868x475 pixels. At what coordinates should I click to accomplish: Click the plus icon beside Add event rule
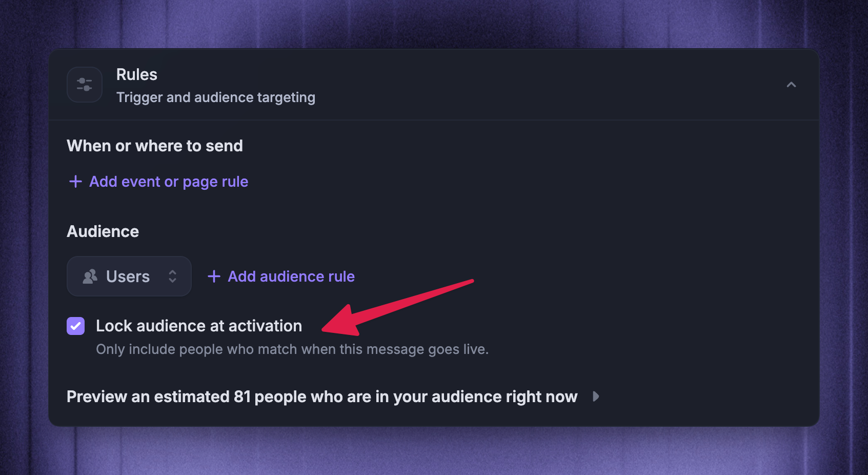tap(75, 182)
